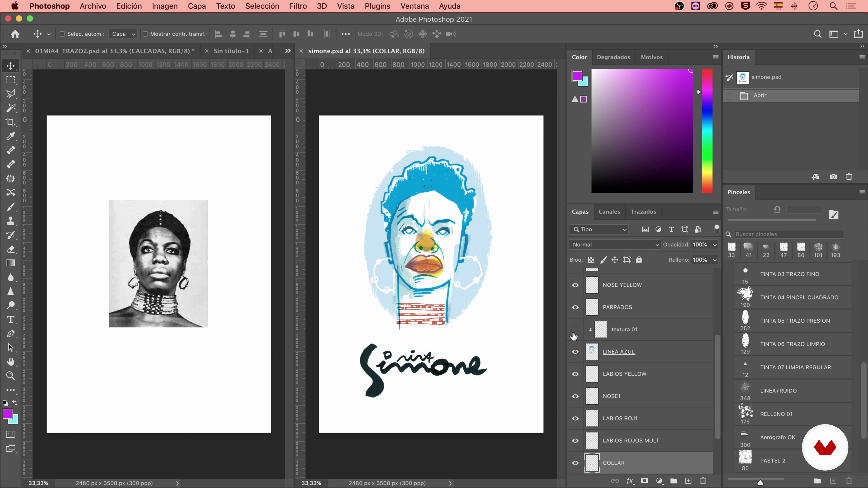
Task: Create new snapshot camera icon in Historia
Action: point(833,177)
